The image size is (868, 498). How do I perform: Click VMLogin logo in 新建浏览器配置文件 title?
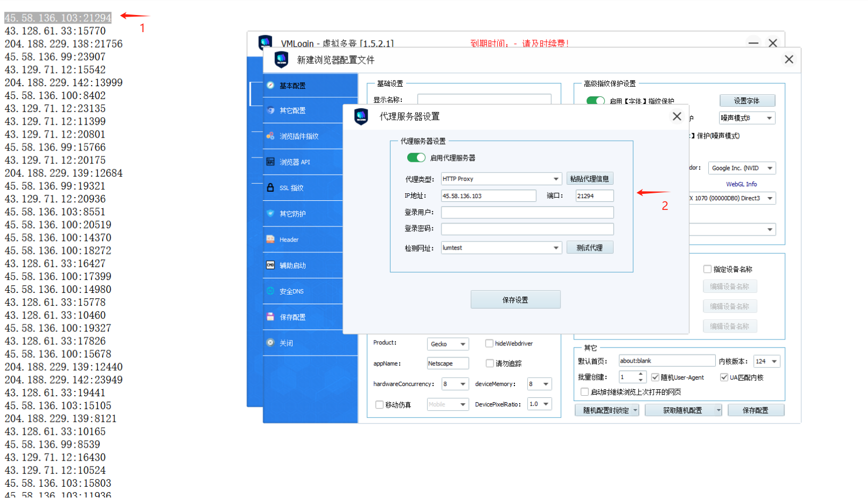(281, 59)
